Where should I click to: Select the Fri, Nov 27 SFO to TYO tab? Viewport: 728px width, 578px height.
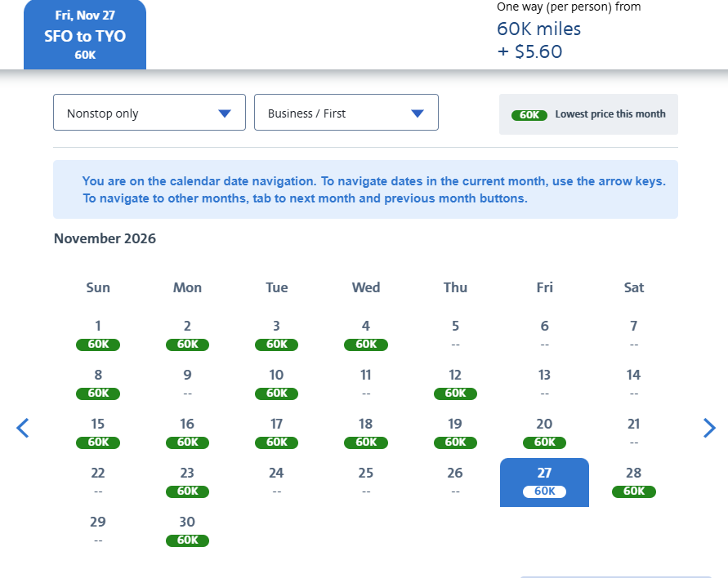85,35
